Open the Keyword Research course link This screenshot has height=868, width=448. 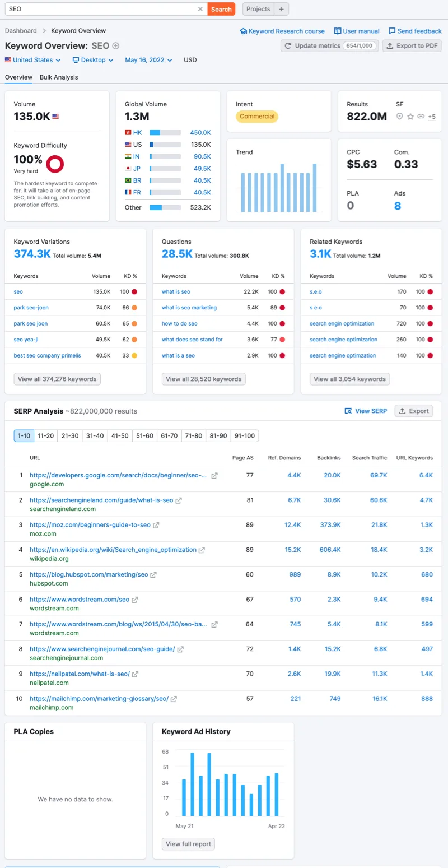pos(282,31)
